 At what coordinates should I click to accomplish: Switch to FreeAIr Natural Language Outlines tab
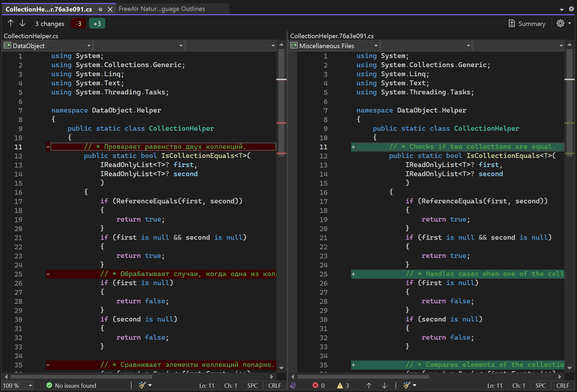click(x=162, y=9)
